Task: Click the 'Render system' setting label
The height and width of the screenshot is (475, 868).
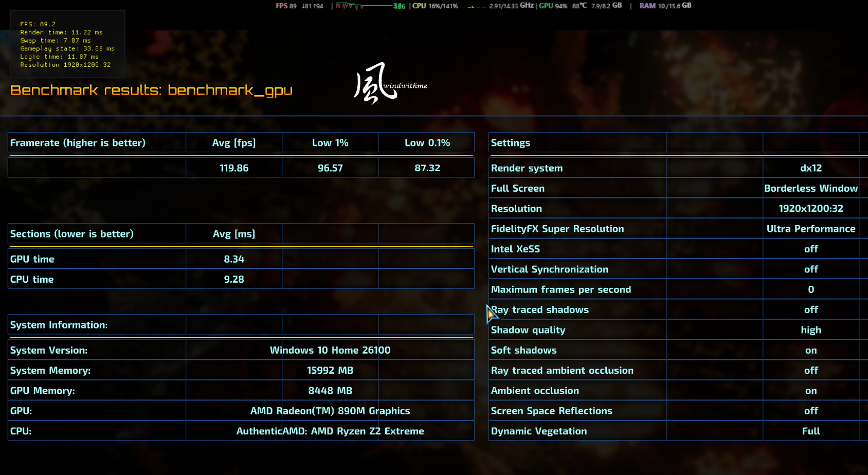Action: coord(527,168)
